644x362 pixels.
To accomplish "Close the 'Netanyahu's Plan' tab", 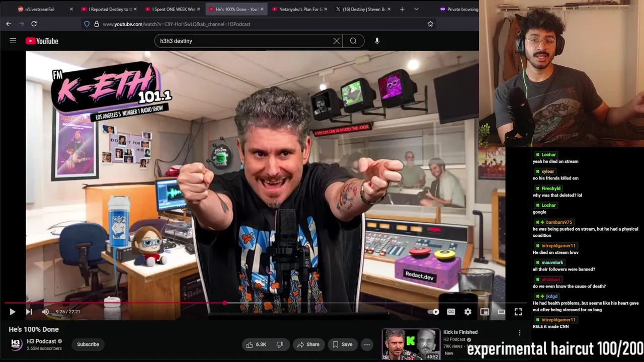I will [x=326, y=9].
